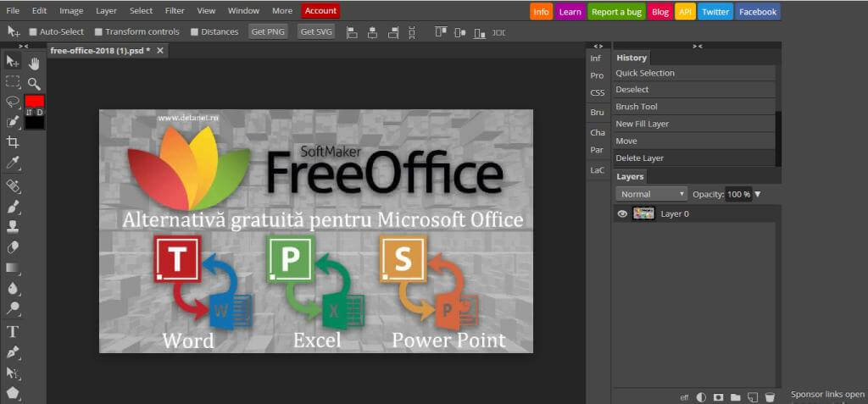Open the Report a bug link
868x404 pixels.
click(617, 12)
